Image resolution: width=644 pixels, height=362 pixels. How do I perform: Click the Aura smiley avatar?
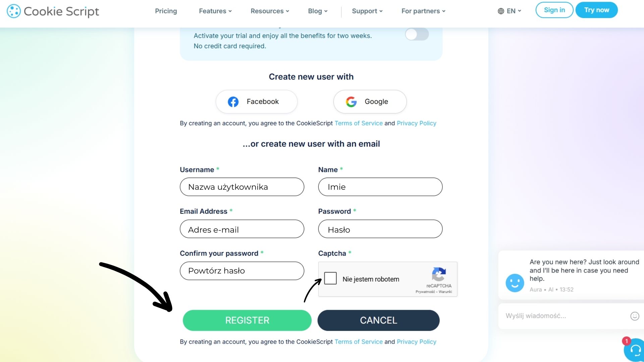(515, 283)
